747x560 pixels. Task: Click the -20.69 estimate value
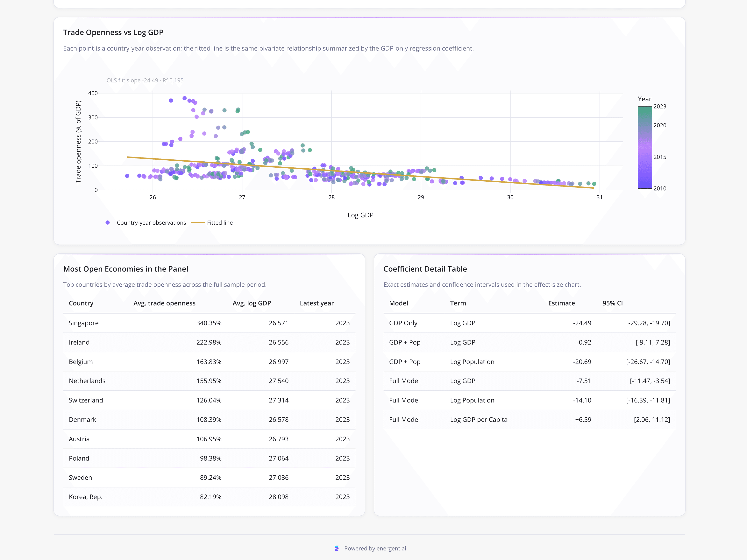(x=582, y=362)
